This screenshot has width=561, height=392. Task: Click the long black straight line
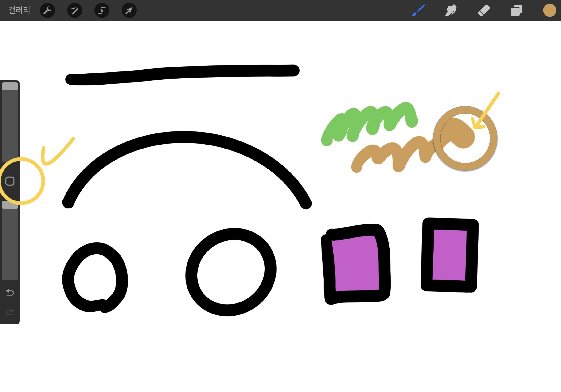[x=182, y=72]
